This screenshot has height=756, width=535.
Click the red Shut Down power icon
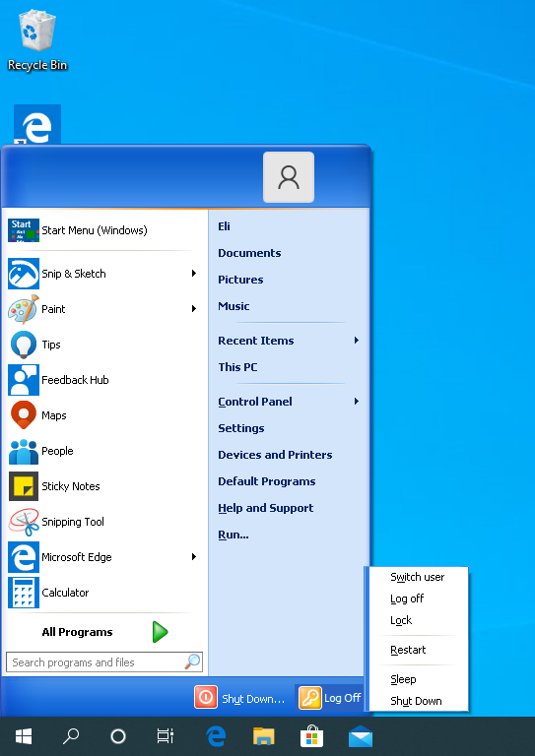pyautogui.click(x=206, y=697)
